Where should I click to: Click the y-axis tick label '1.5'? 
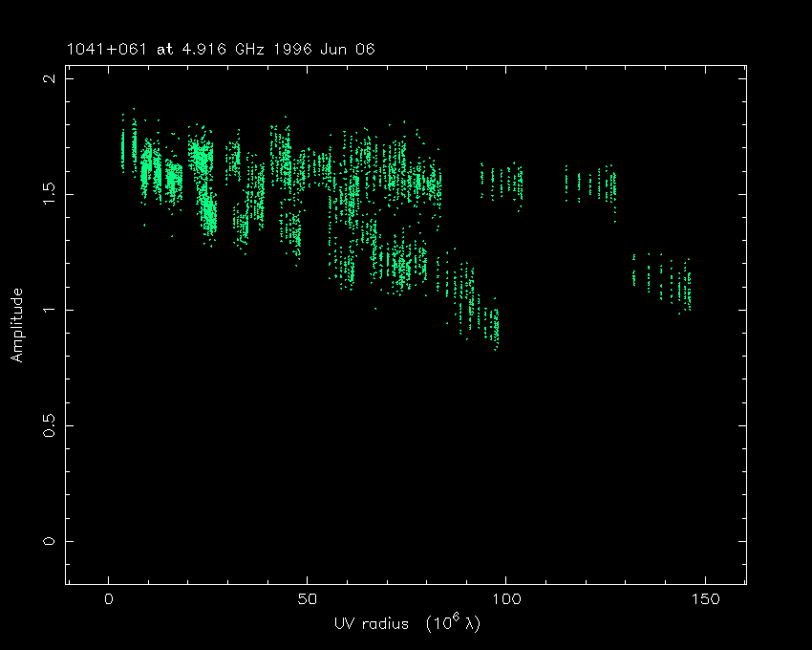coord(49,194)
